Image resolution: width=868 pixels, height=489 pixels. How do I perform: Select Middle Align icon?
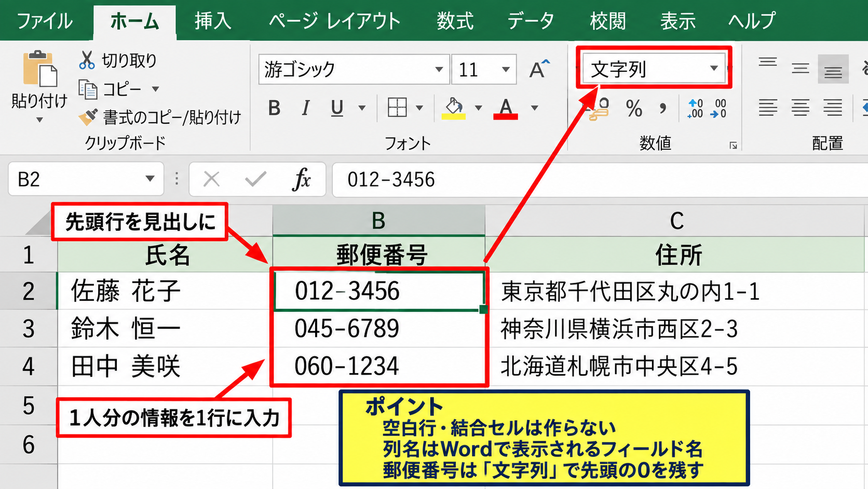(x=801, y=69)
